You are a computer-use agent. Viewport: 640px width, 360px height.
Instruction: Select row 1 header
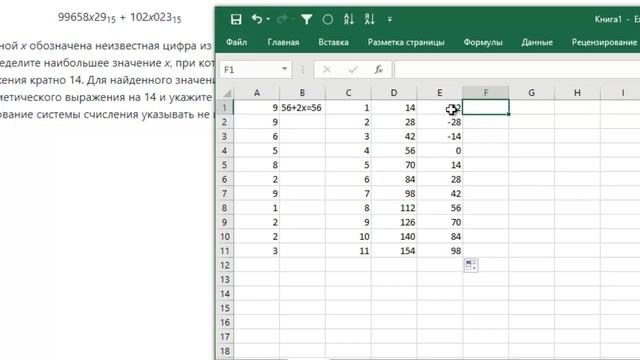tap(225, 108)
